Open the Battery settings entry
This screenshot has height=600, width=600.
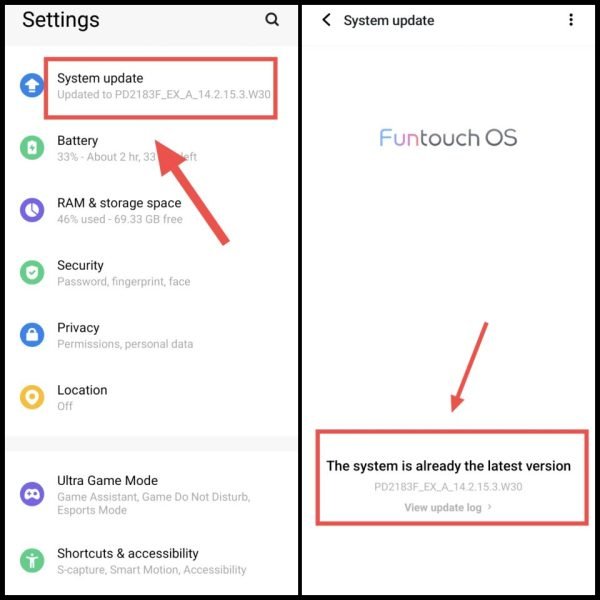pos(151,148)
